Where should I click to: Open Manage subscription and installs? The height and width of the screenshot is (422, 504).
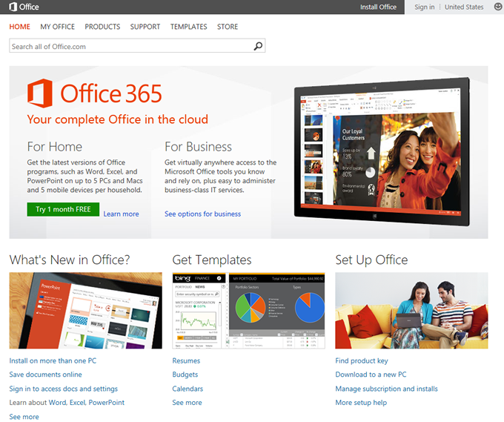[386, 389]
